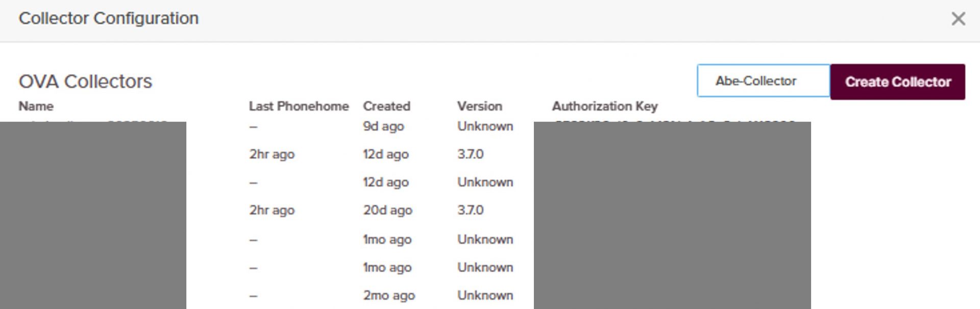Click 2hr ago phonehome in the 20d ago row

(x=272, y=210)
